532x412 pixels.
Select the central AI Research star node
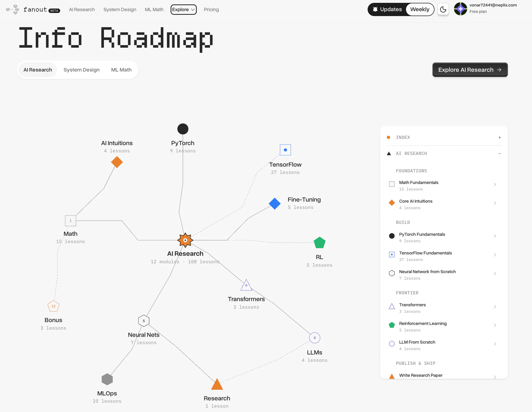coord(185,240)
